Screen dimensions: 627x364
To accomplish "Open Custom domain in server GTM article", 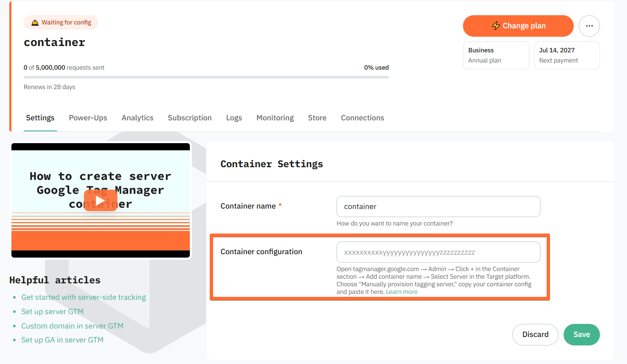I will (x=72, y=326).
